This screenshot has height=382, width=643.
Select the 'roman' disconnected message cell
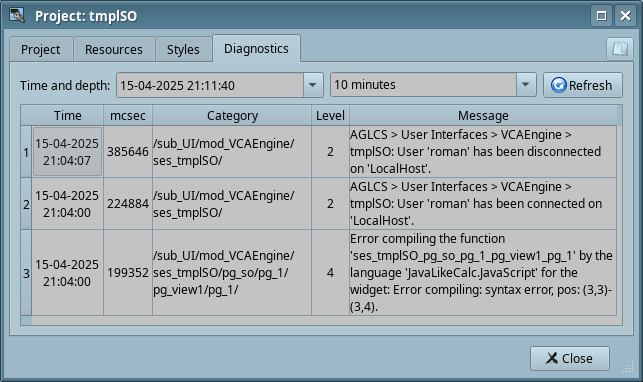(483, 152)
